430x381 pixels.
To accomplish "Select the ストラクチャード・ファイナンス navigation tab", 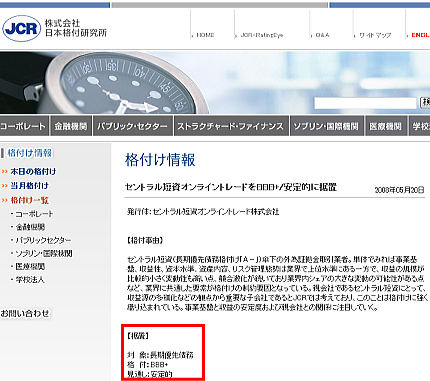I will (231, 126).
